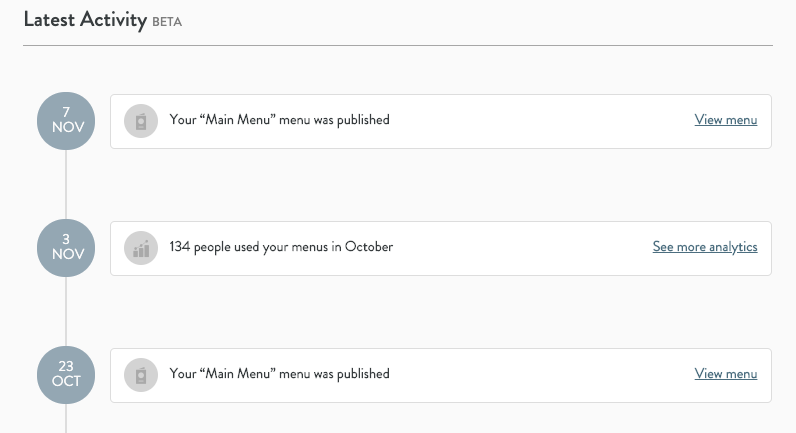Image resolution: width=796 pixels, height=433 pixels.
Task: Click blank middle area of 3 Nov card
Action: [520, 248]
